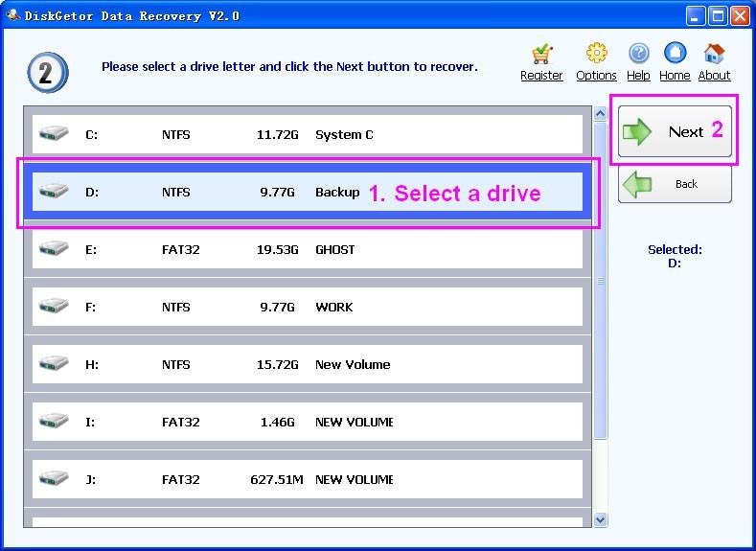The height and width of the screenshot is (551, 756).
Task: Click the DiskGetor title bar app icon
Action: [12, 15]
